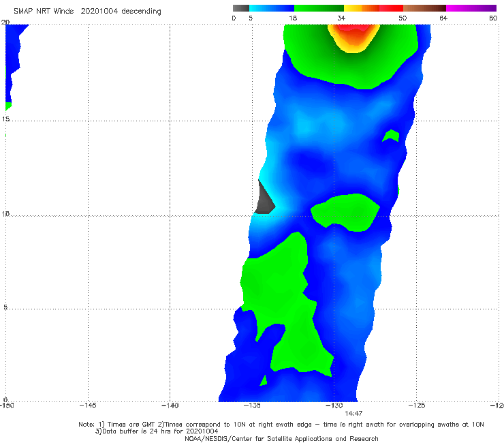Click the longitude label '-135'
The width and height of the screenshot is (504, 443).
(x=252, y=406)
